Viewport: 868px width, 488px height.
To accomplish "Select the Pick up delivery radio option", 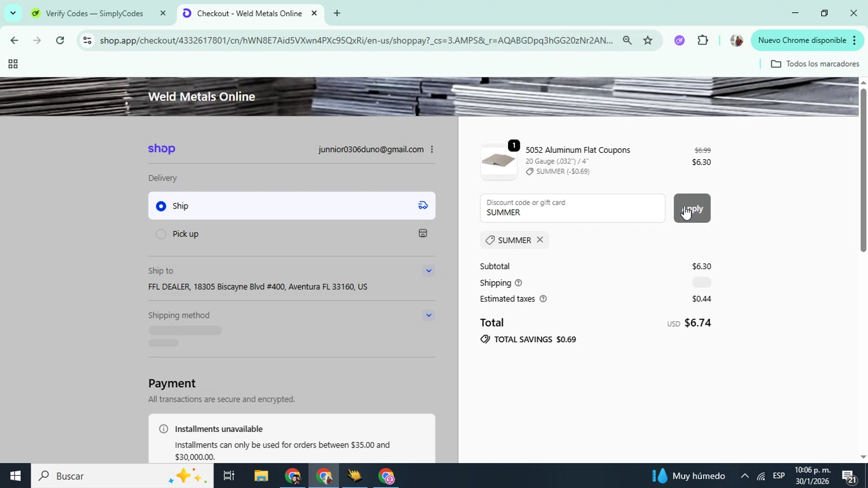I will pyautogui.click(x=161, y=234).
